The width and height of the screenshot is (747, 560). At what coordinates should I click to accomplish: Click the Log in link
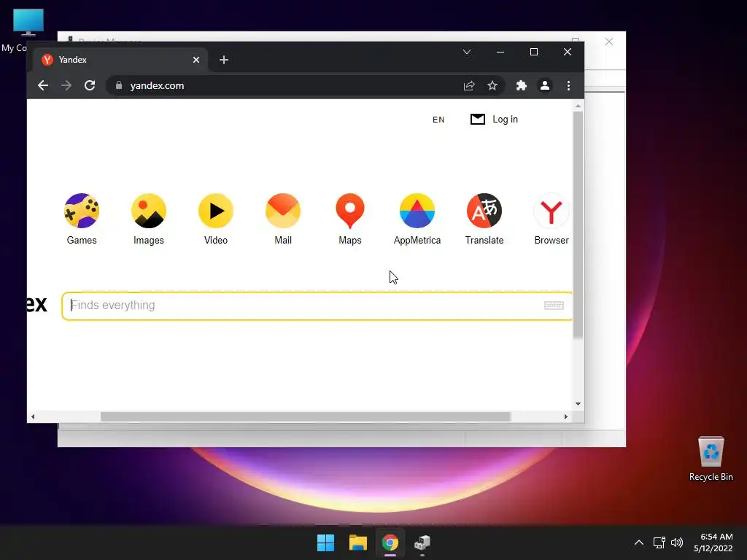tap(505, 119)
